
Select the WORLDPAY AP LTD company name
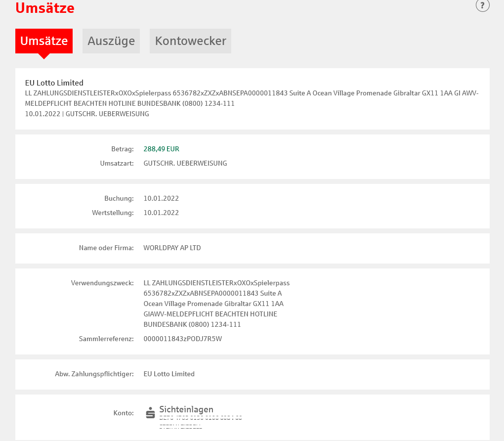click(x=172, y=248)
